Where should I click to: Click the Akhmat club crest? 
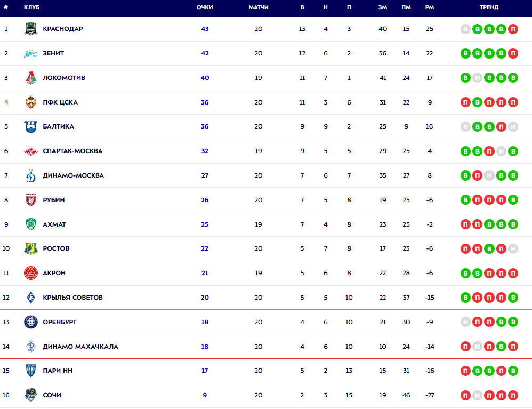click(31, 224)
